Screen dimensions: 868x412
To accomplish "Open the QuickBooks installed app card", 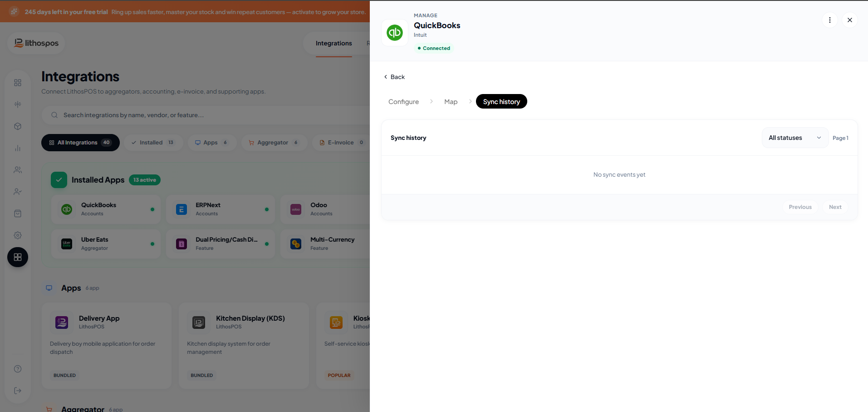I will (106, 209).
